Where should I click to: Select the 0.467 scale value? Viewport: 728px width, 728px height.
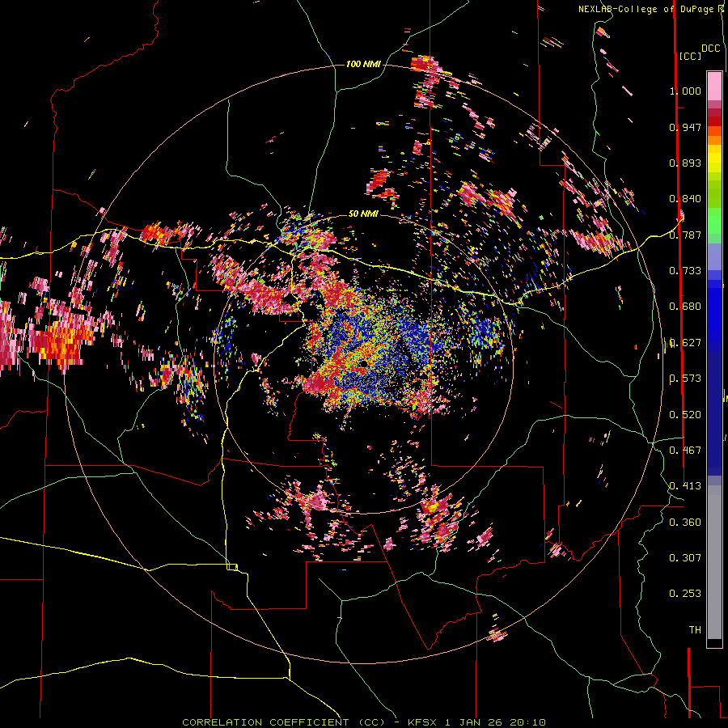point(685,451)
